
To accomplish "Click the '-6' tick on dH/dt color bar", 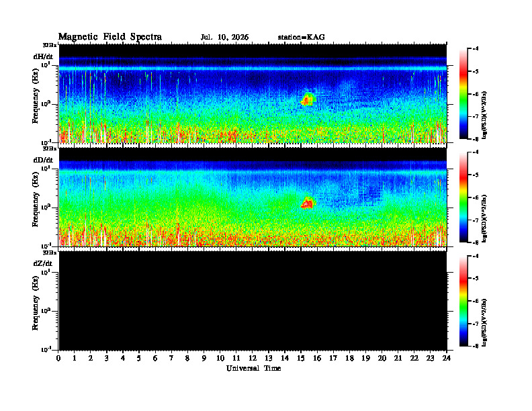I will tap(476, 94).
